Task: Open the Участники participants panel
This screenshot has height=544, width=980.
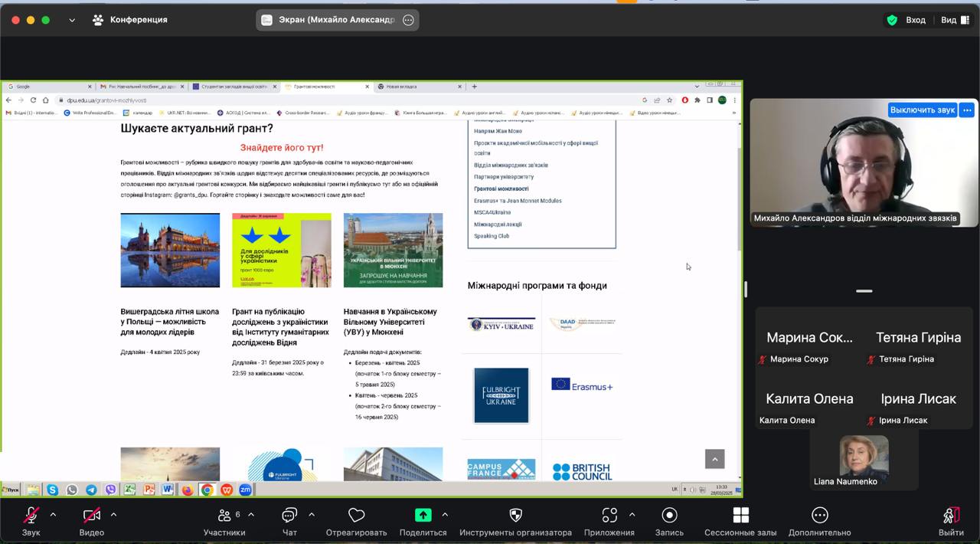Action: (224, 523)
